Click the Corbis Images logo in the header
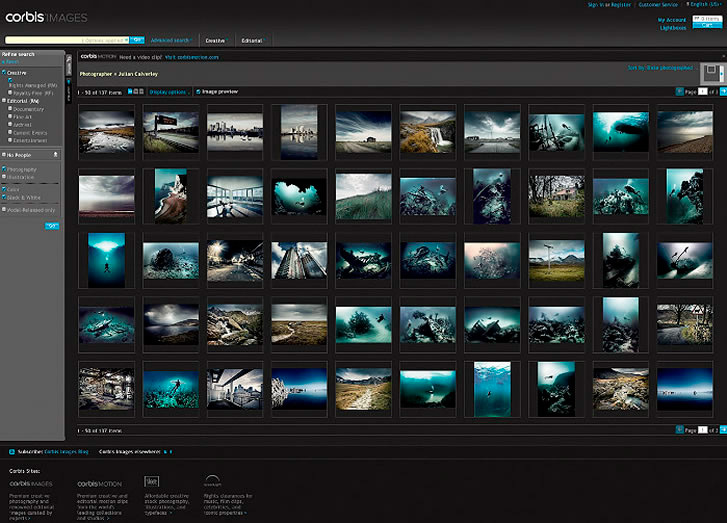Viewport: 727px width, 523px height. pyautogui.click(x=46, y=18)
